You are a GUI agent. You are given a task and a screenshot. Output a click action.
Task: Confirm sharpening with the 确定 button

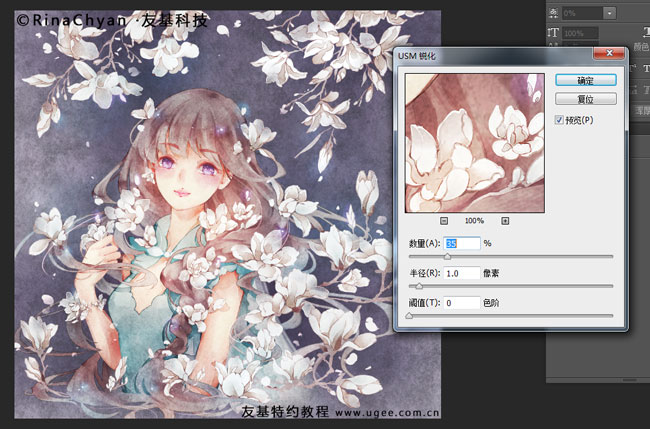click(586, 80)
